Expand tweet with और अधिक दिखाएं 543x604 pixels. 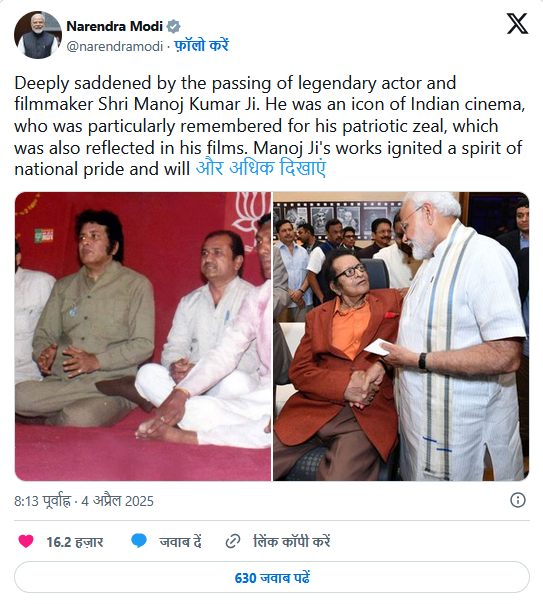[x=261, y=169]
